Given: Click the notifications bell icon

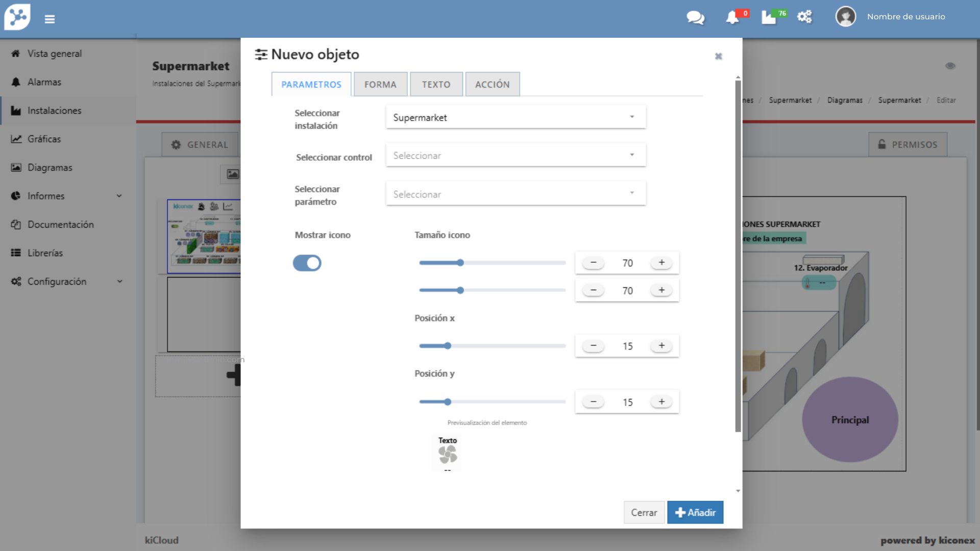Looking at the screenshot, I should [732, 17].
